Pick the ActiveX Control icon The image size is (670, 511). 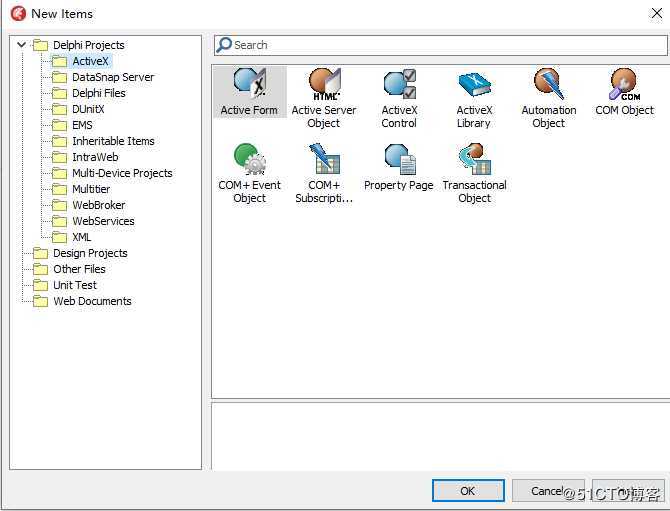[x=400, y=84]
